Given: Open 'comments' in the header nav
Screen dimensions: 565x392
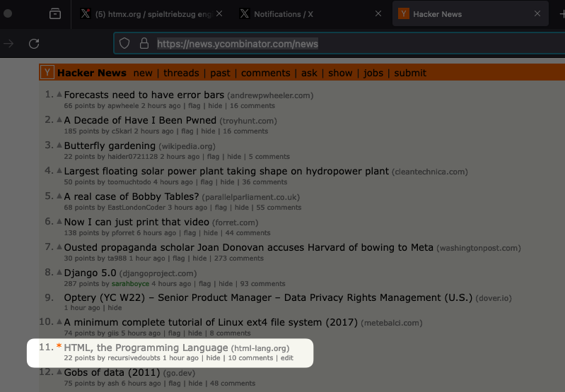Looking at the screenshot, I should [266, 73].
